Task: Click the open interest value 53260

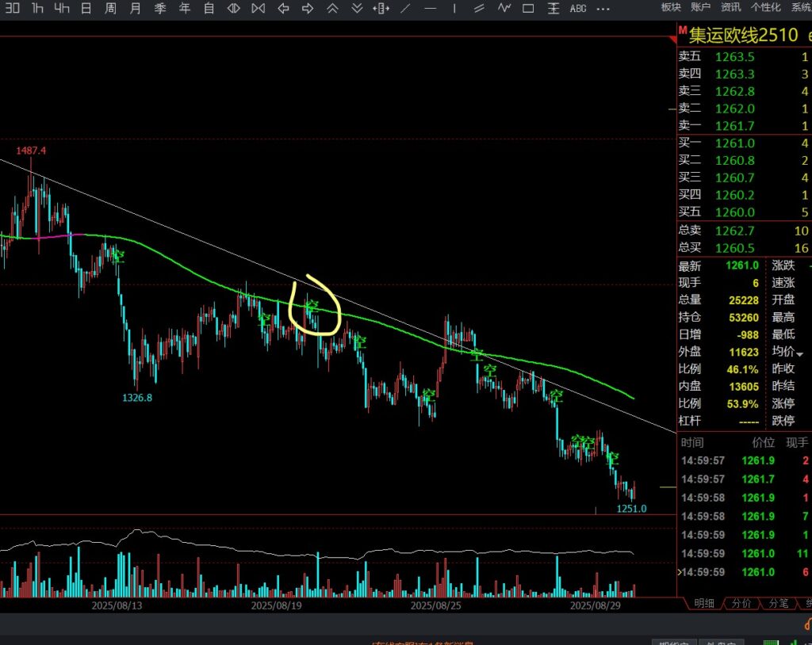Action: [744, 317]
